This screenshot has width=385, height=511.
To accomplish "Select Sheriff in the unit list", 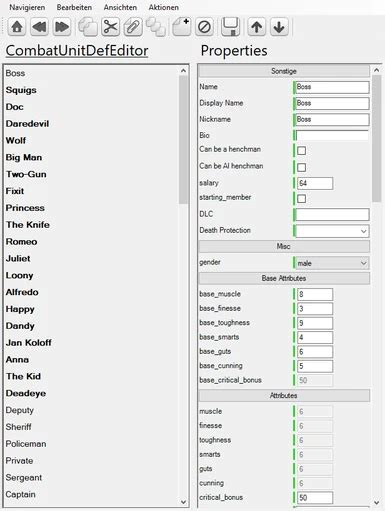I will [x=18, y=427].
